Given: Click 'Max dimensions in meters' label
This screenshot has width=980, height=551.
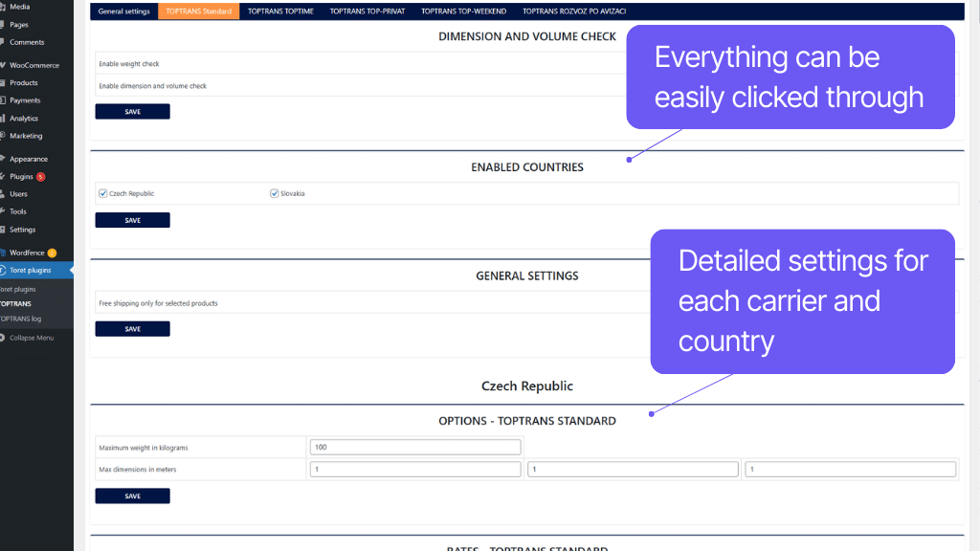Looking at the screenshot, I should click(138, 470).
